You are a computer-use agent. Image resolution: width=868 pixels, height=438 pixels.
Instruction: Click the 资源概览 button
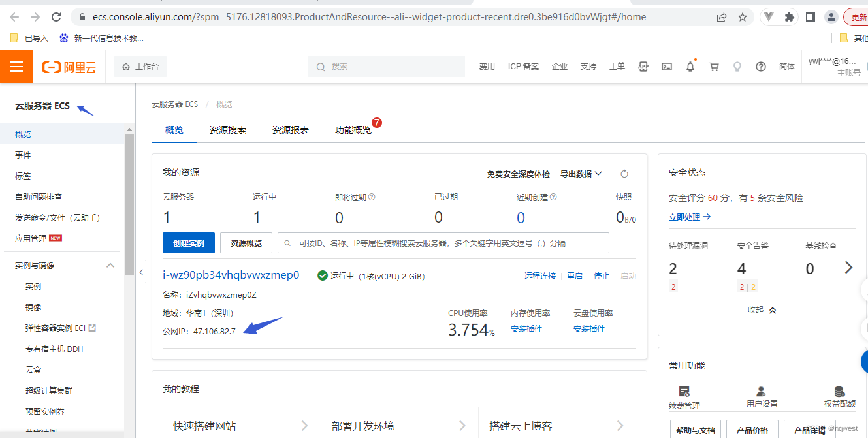click(246, 243)
